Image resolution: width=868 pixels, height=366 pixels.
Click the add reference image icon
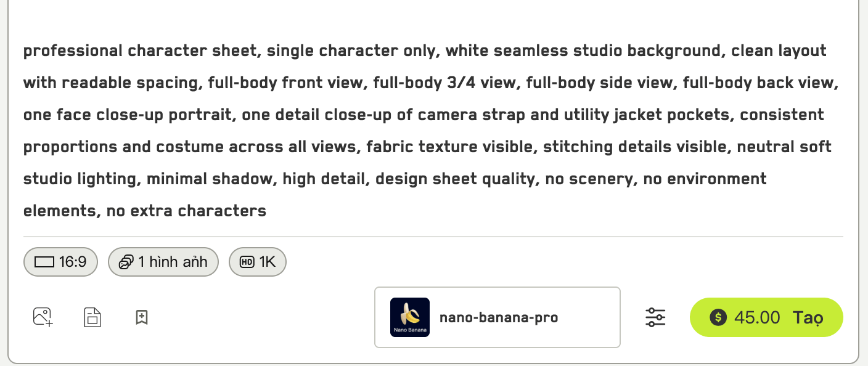pyautogui.click(x=43, y=317)
